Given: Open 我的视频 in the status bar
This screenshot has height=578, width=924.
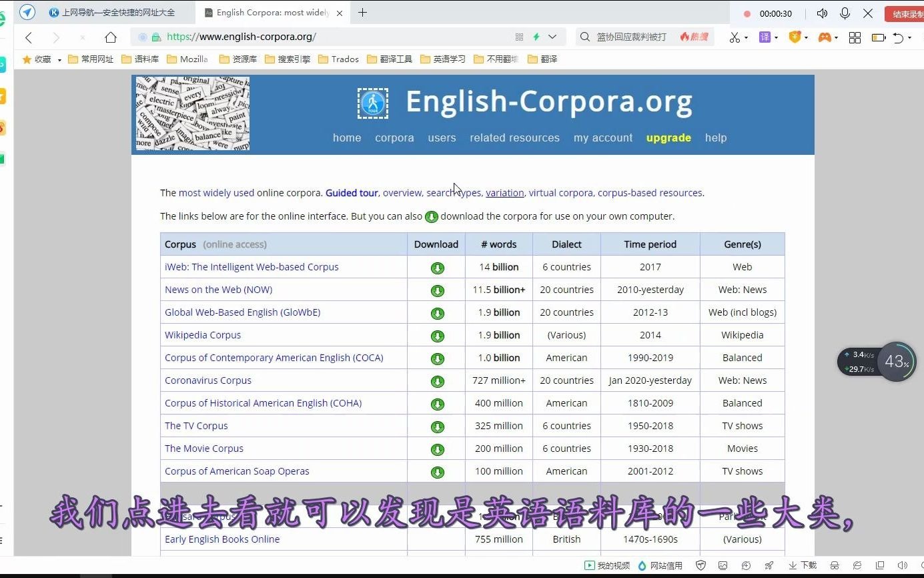Looking at the screenshot, I should [x=607, y=565].
